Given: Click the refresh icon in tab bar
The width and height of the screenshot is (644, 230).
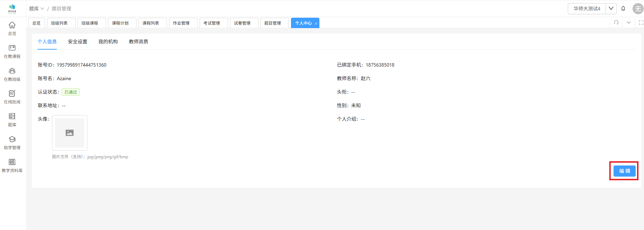Looking at the screenshot, I should tap(616, 23).
